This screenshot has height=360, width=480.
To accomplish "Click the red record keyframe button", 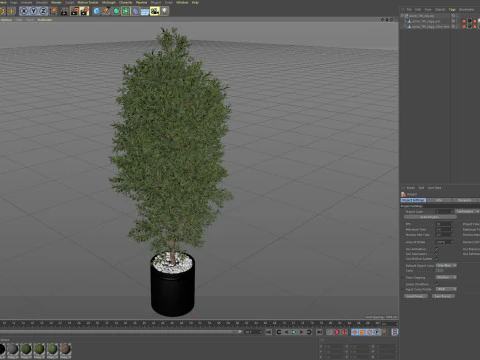I will 337,332.
